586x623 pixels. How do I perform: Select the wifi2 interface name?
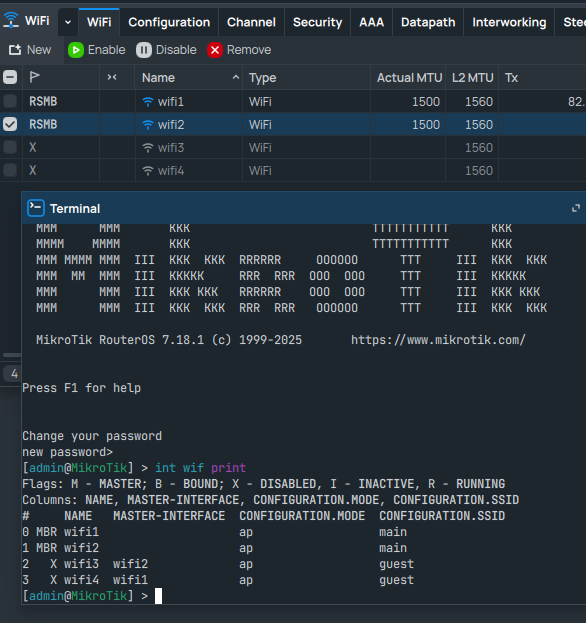click(171, 125)
